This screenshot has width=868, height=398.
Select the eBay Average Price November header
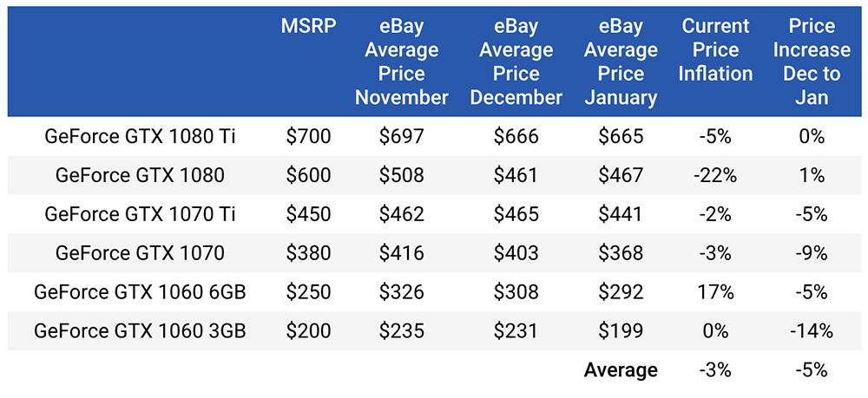point(401,62)
